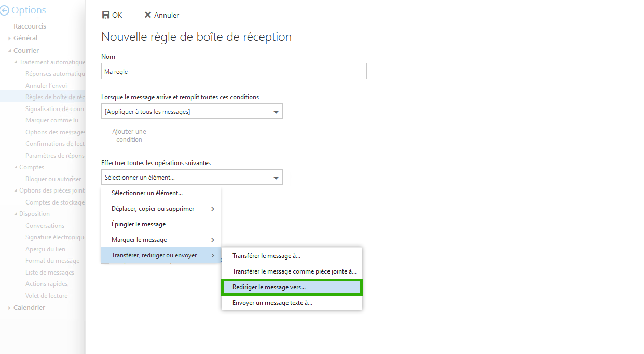The image size is (644, 354).
Task: Select 'Transférer le message comme pièce jointe à...'
Action: click(292, 271)
